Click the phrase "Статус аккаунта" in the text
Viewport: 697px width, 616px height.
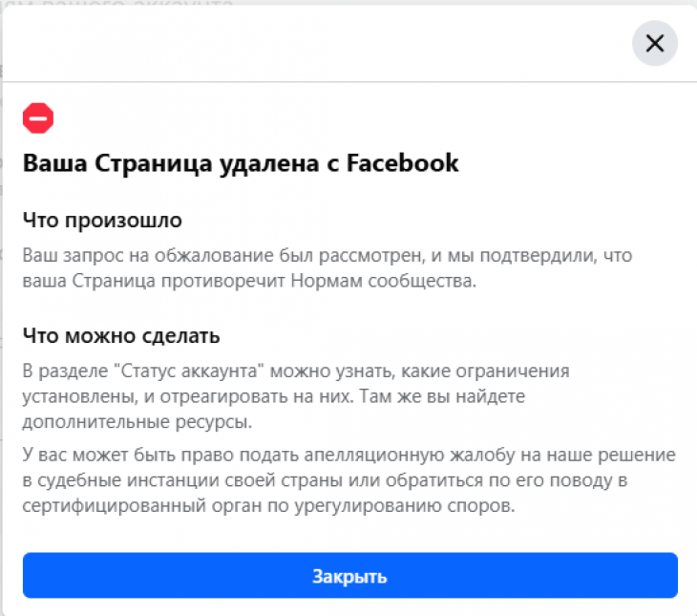pos(189,371)
